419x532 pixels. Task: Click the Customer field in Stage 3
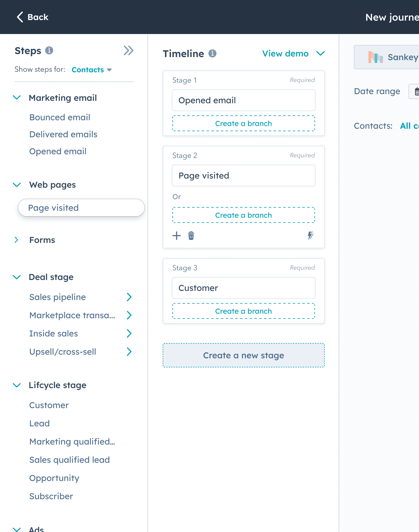(x=243, y=288)
